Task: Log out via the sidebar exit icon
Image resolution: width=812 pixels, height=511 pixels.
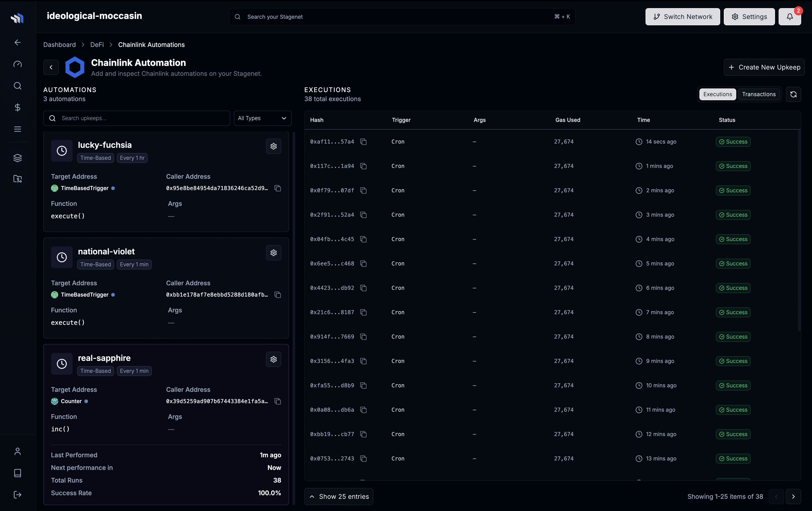Action: (x=17, y=495)
